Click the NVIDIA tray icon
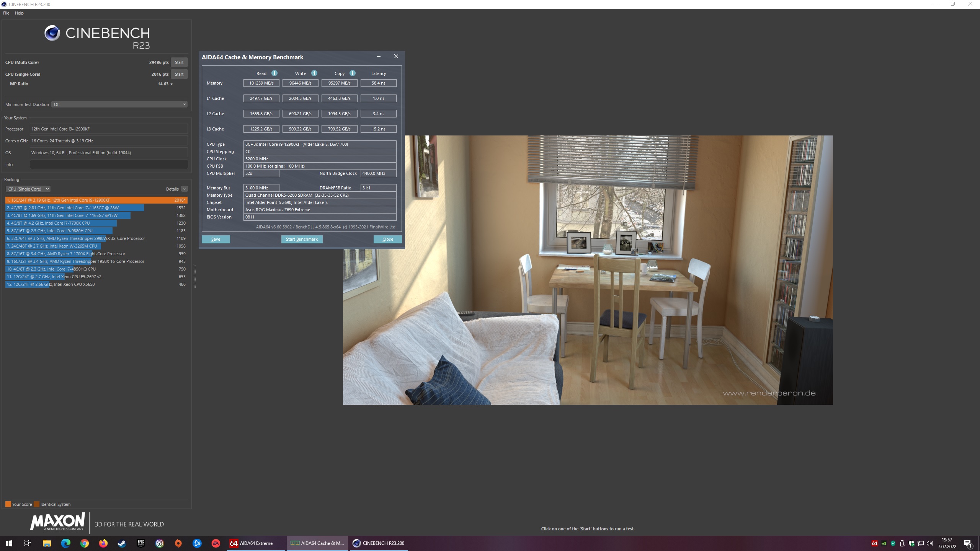Image resolution: width=980 pixels, height=551 pixels. point(884,543)
